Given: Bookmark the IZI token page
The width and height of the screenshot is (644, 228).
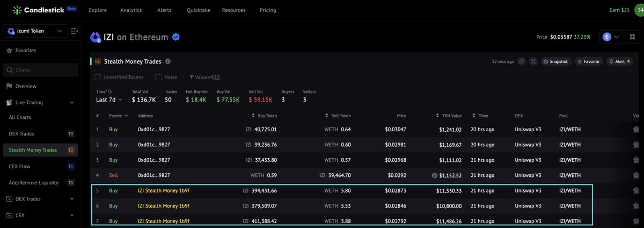Looking at the screenshot, I should (633, 37).
